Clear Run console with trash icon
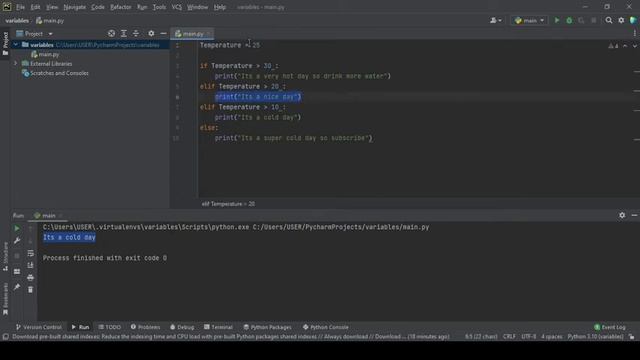Image resolution: width=640 pixels, height=360 pixels. 31,290
